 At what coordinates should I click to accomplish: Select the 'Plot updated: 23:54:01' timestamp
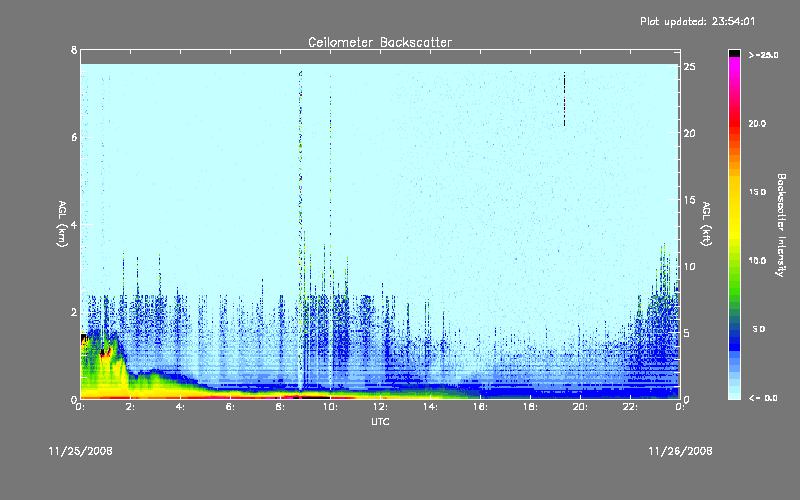(x=697, y=21)
